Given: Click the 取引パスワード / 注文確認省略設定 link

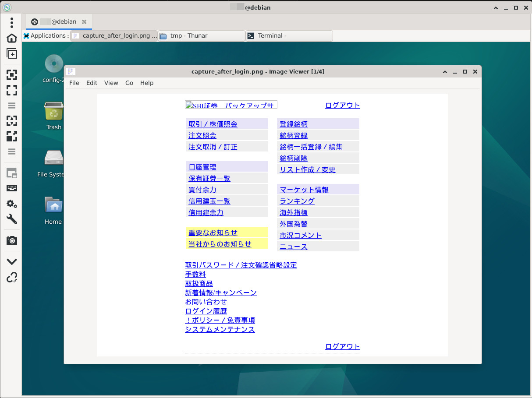Looking at the screenshot, I should 241,265.
